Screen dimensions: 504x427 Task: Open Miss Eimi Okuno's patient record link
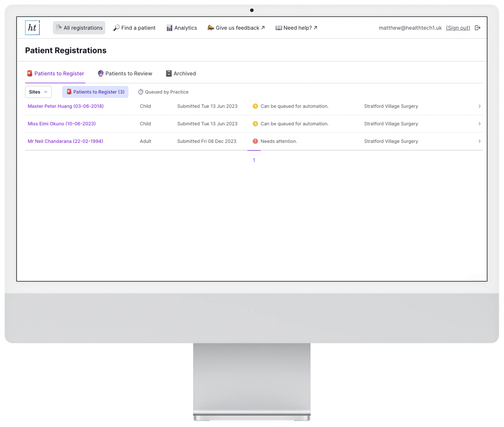click(x=61, y=123)
